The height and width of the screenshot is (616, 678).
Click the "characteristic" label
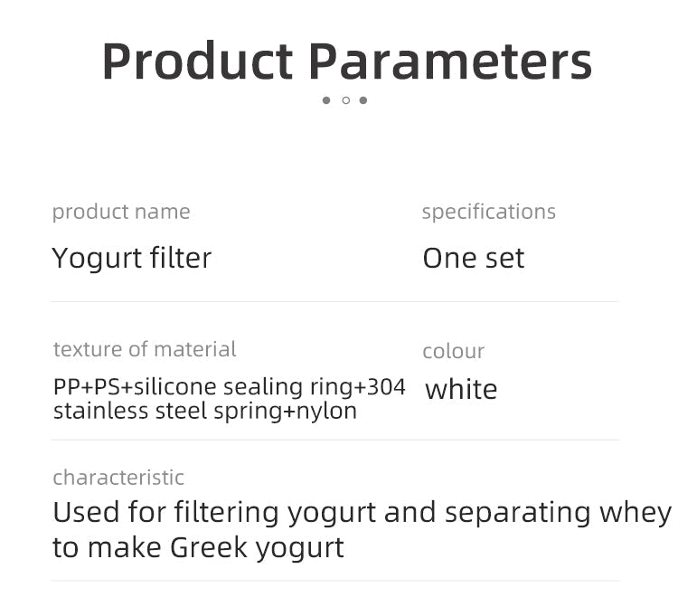[118, 478]
